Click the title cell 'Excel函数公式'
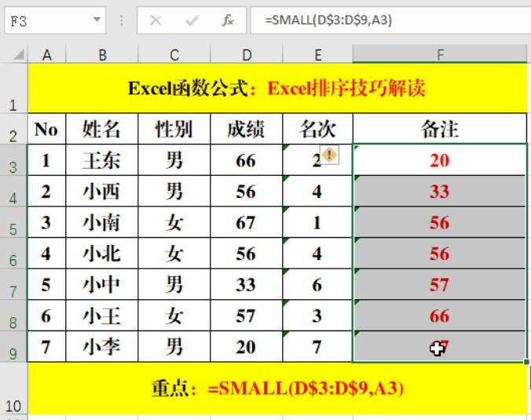Image resolution: width=531 pixels, height=420 pixels. [277, 89]
